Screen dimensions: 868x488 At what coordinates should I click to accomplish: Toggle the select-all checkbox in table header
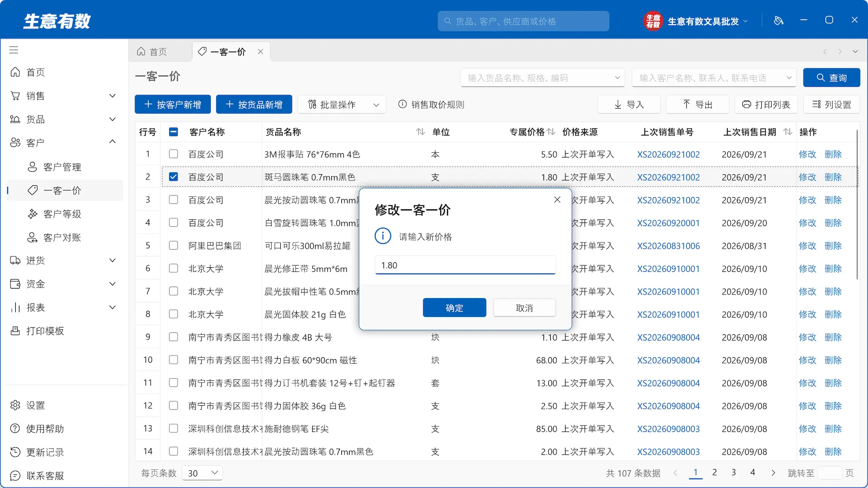coord(173,132)
